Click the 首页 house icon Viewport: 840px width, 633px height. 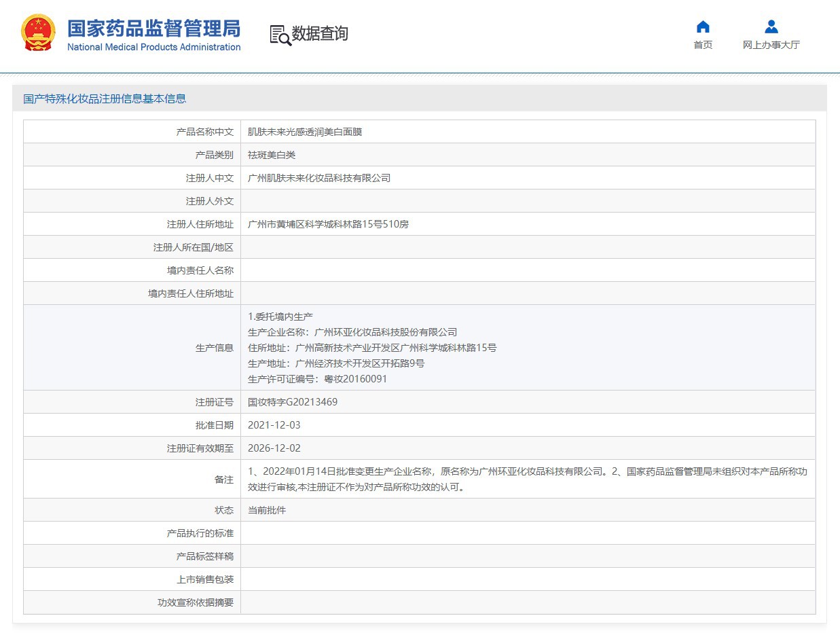click(x=703, y=26)
